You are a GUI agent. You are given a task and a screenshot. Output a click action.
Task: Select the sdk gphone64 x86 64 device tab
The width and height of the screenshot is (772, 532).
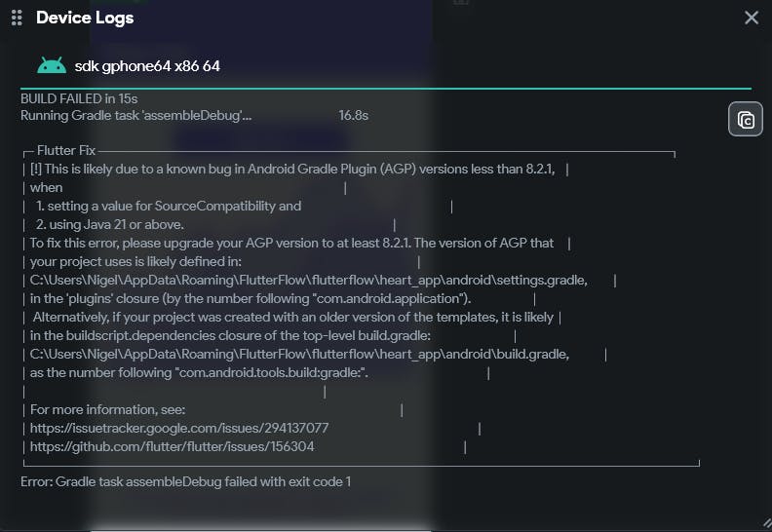tap(146, 65)
